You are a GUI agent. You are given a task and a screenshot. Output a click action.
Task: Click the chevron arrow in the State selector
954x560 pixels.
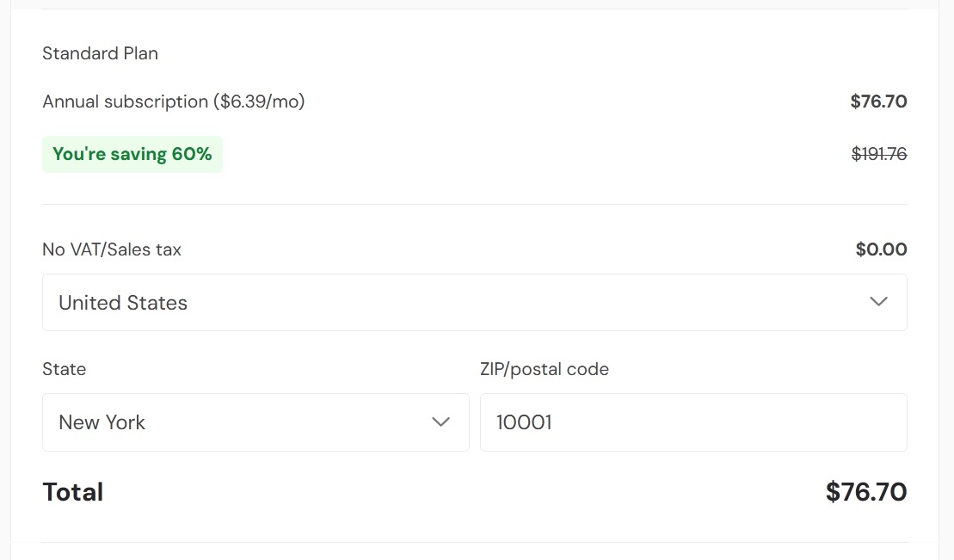coord(441,422)
